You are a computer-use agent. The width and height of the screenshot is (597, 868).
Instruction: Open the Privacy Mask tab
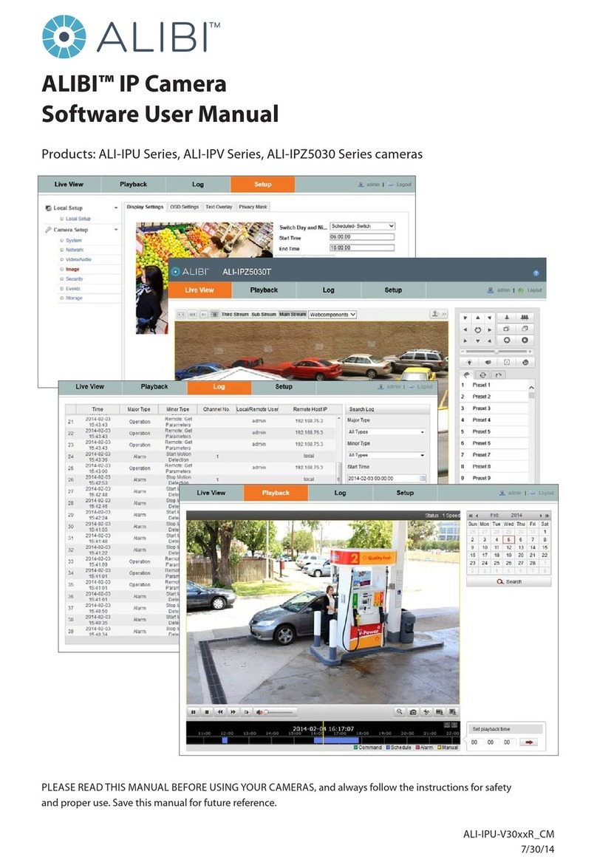click(253, 207)
